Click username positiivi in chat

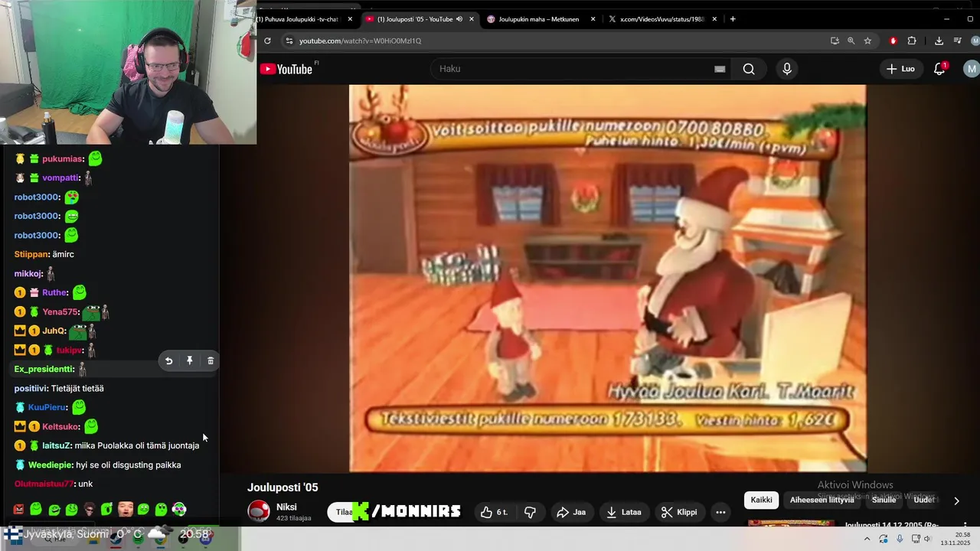(x=31, y=388)
